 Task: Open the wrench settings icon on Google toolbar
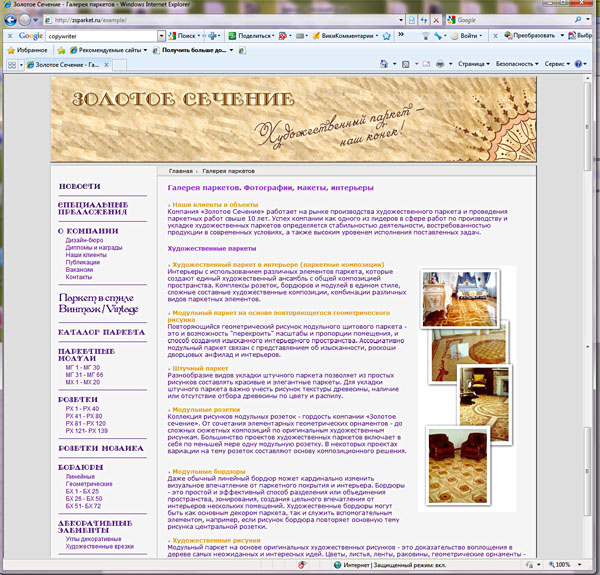coord(438,36)
